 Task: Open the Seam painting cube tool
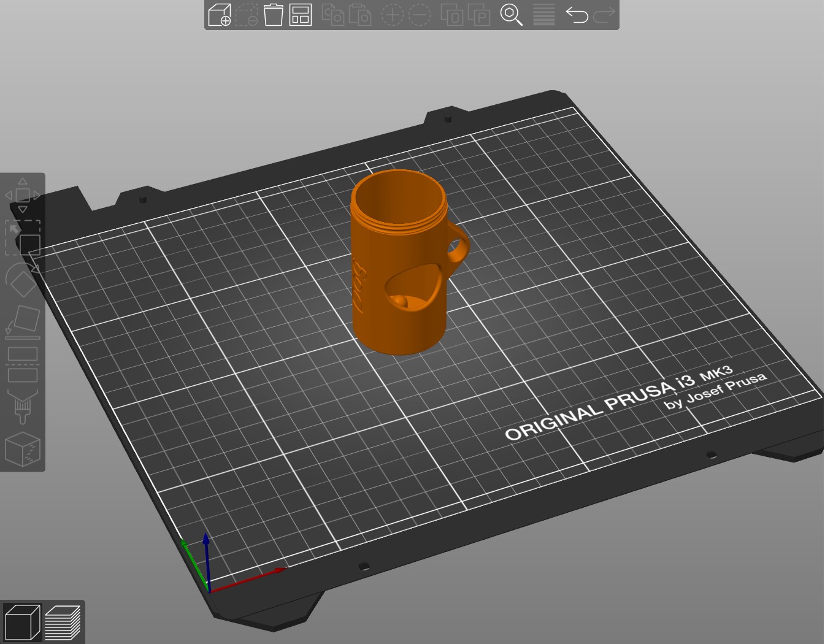point(23,449)
